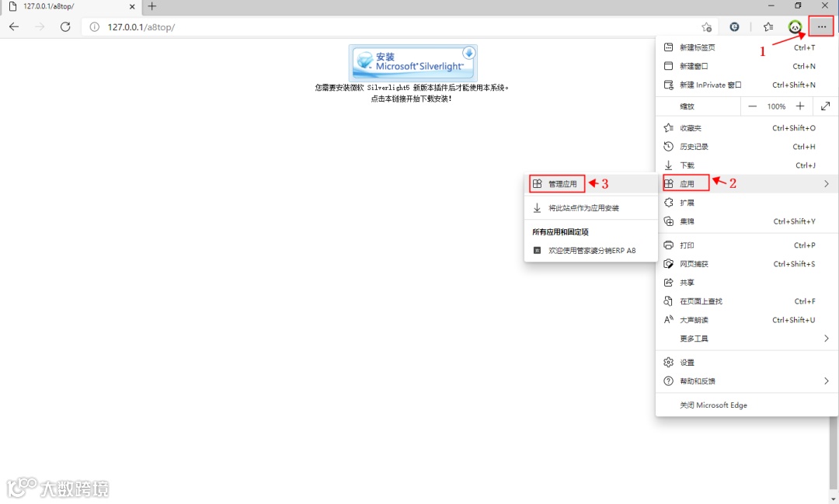The height and width of the screenshot is (504, 839).
Task: Click the Install Microsoft Silverlight banner
Action: coord(413,63)
